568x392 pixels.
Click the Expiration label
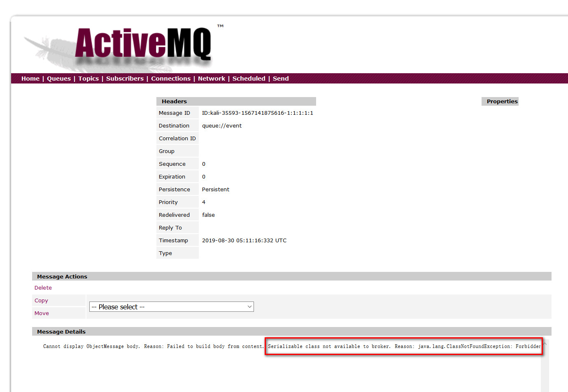172,177
